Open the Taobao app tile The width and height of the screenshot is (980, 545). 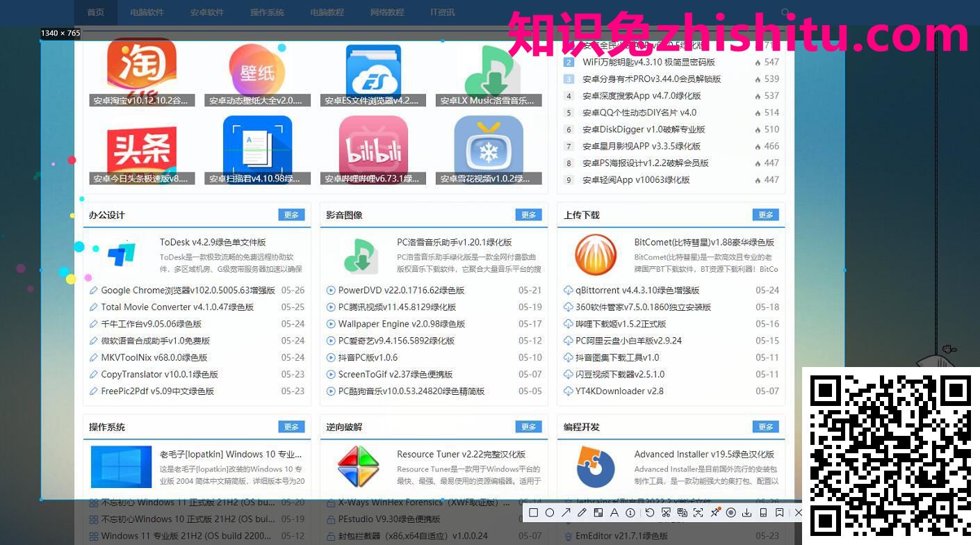coord(142,72)
